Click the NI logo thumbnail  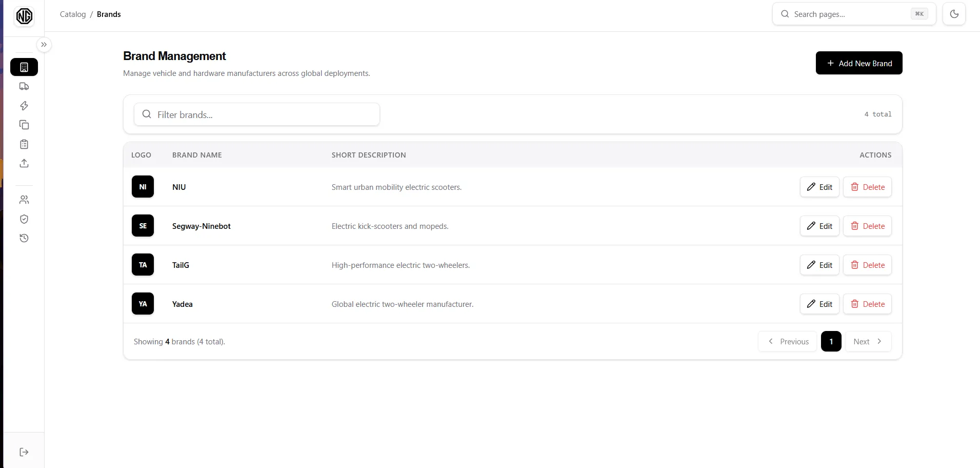[x=143, y=187]
